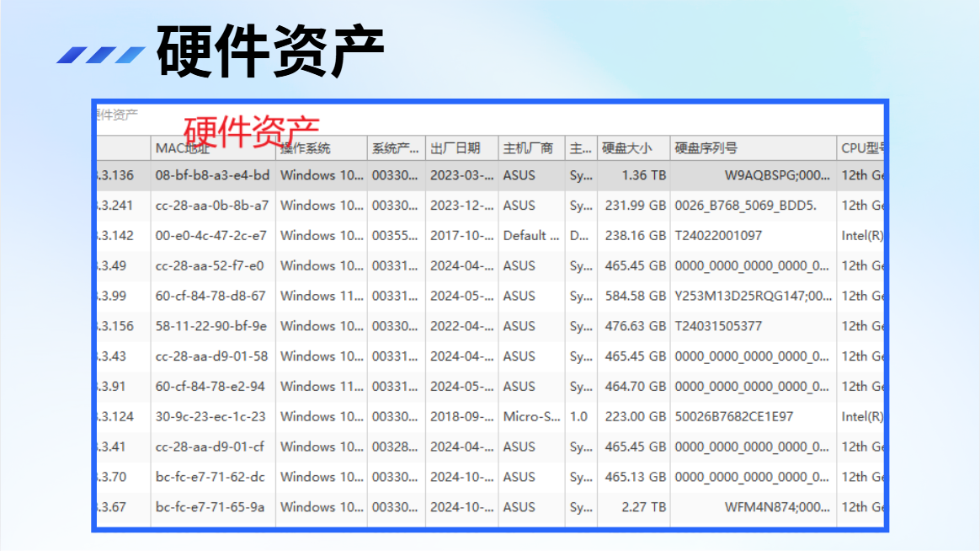Select MAC address cc-28-aa-0b-8b-a7
This screenshot has width=980, height=551.
point(212,206)
